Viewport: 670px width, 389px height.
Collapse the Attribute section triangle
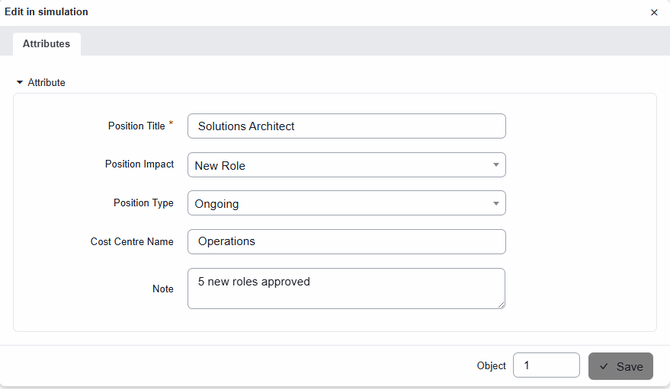point(19,82)
